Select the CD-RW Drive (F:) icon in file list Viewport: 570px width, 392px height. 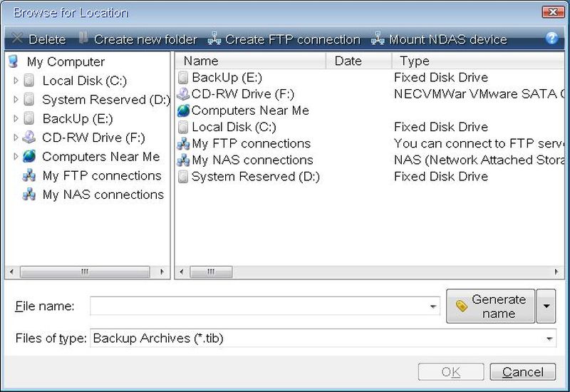[183, 94]
